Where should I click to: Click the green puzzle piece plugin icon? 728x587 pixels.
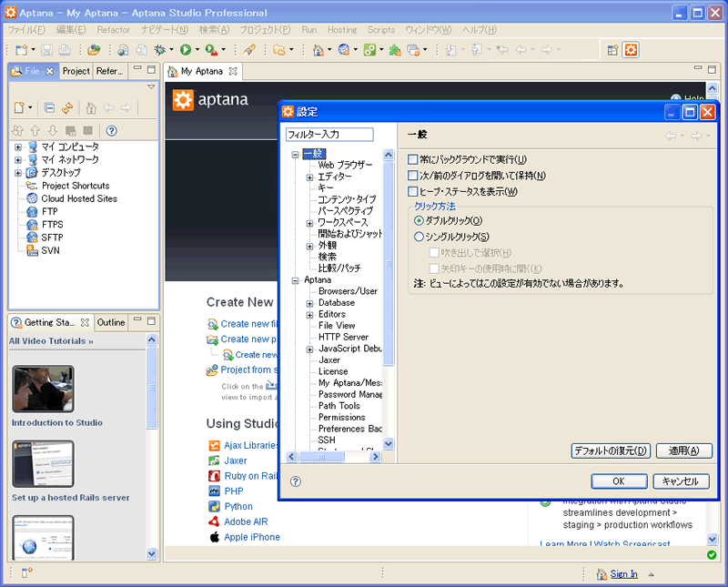[x=395, y=50]
